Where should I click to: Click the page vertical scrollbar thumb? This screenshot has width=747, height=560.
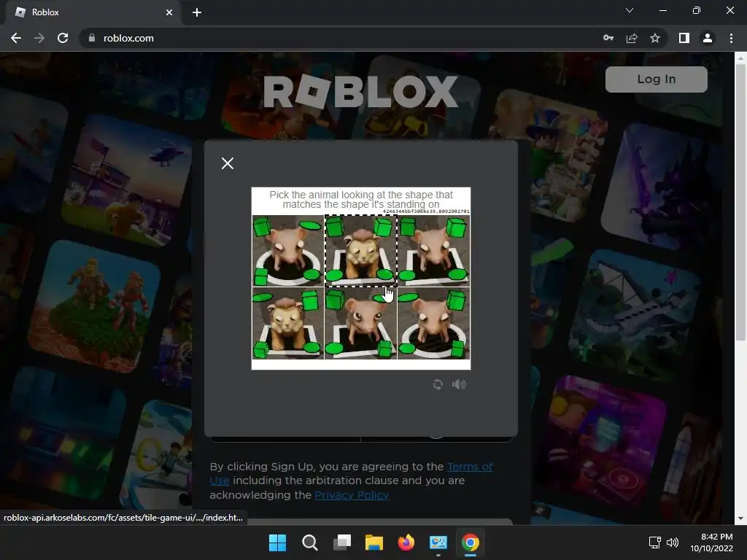[x=740, y=203]
